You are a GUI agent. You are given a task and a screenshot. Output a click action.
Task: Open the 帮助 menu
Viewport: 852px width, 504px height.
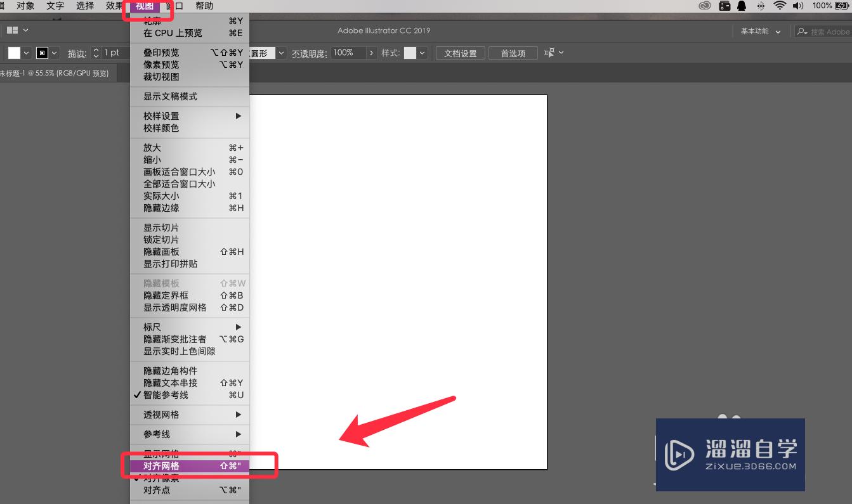[204, 6]
